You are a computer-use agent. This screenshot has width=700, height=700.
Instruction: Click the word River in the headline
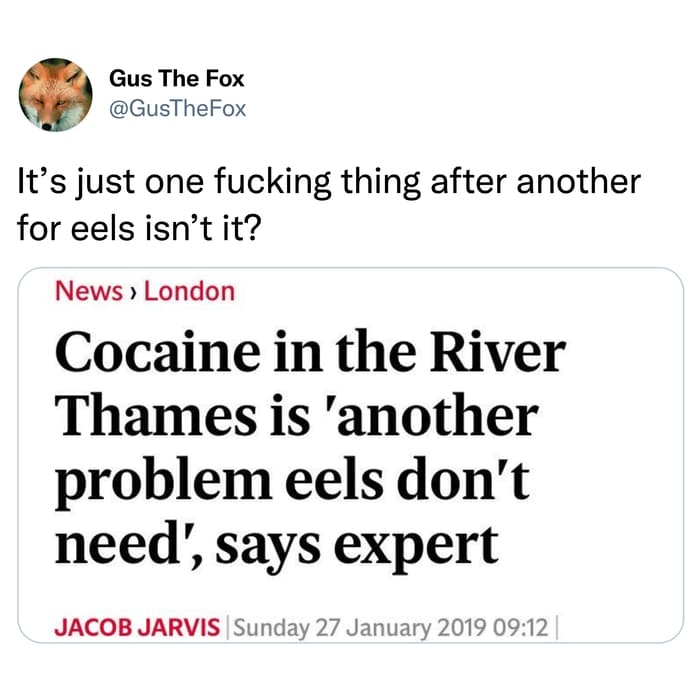pos(498,351)
